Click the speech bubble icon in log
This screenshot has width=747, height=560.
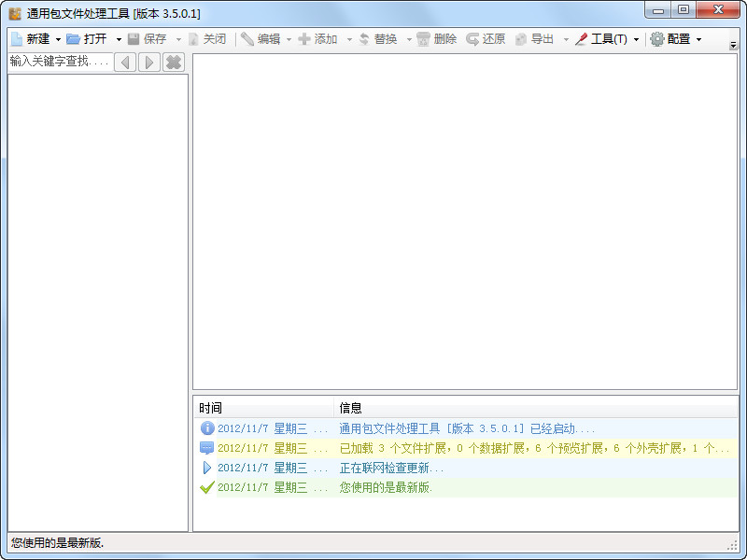click(206, 448)
